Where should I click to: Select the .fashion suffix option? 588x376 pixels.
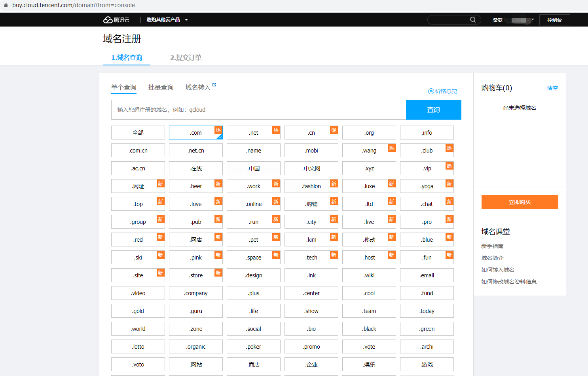click(x=311, y=186)
